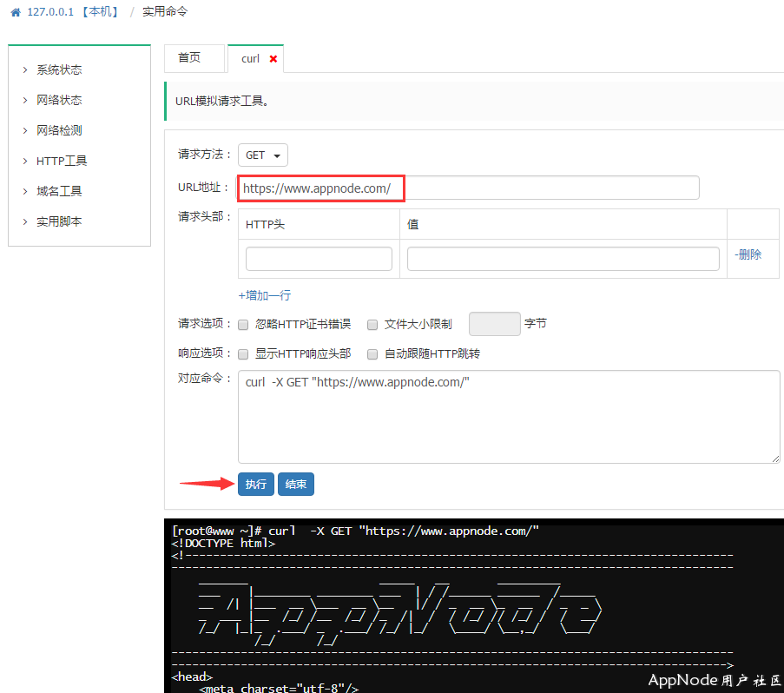Open the 127.0.0.1【本机】 breadcrumb link
The image size is (784, 693).
(x=73, y=11)
